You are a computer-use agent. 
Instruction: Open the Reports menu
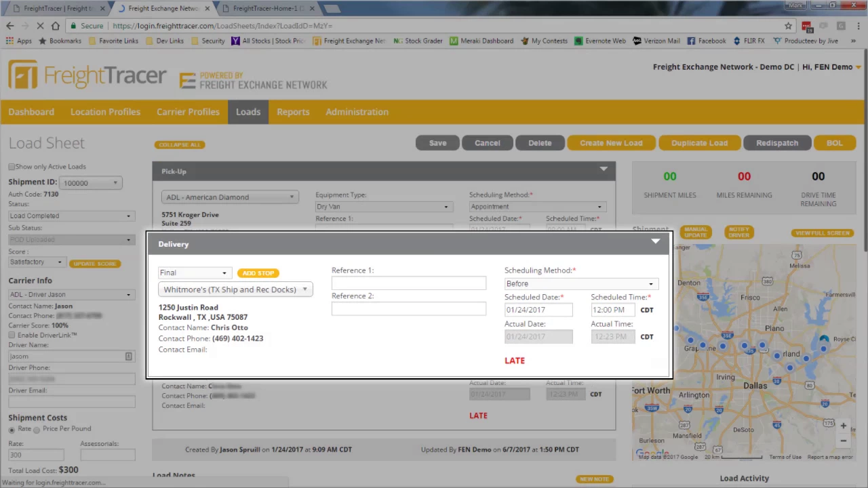pyautogui.click(x=293, y=112)
